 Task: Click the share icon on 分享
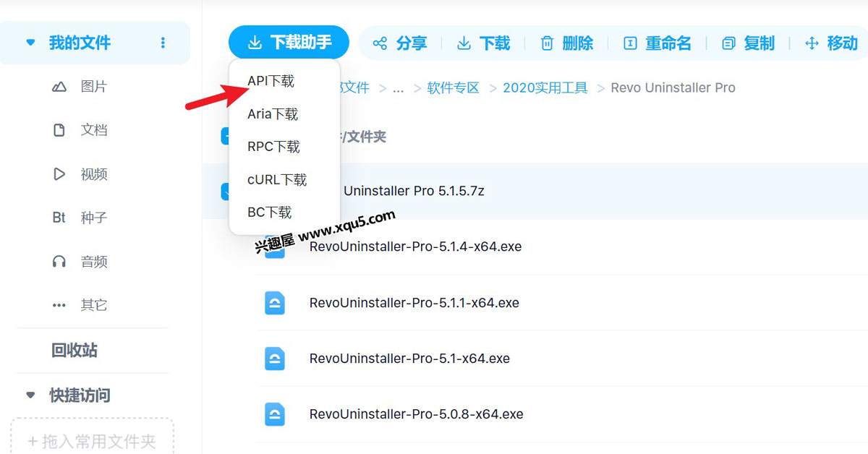click(380, 43)
